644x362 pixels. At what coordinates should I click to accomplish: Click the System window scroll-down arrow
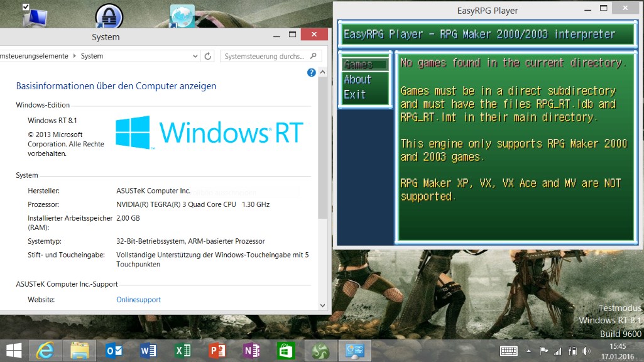(x=323, y=305)
